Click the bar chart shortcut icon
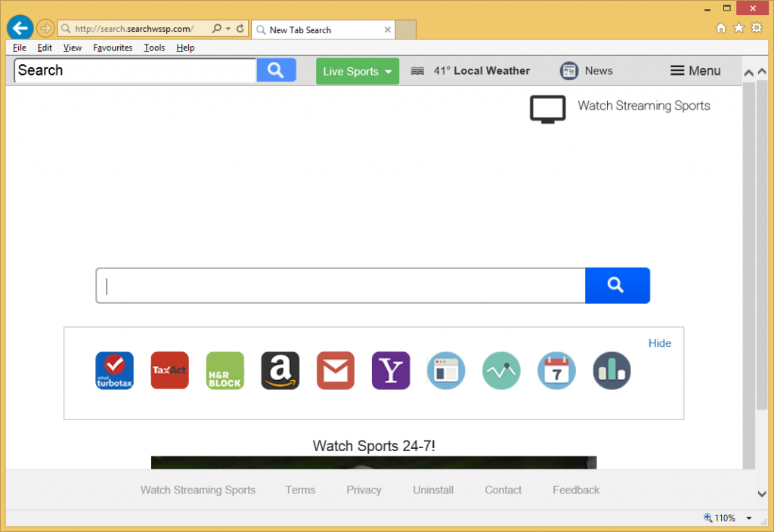The width and height of the screenshot is (774, 532). 611,370
